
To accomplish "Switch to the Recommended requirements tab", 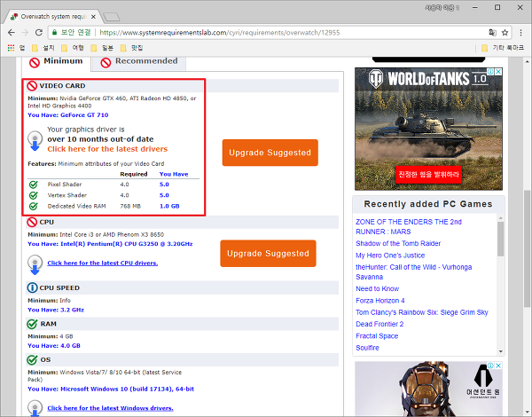I will (139, 62).
